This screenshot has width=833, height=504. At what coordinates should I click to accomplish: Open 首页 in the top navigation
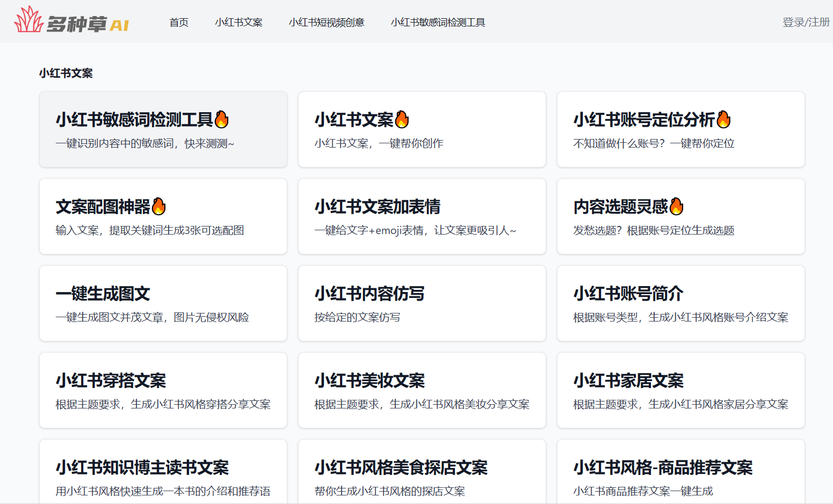pyautogui.click(x=179, y=23)
